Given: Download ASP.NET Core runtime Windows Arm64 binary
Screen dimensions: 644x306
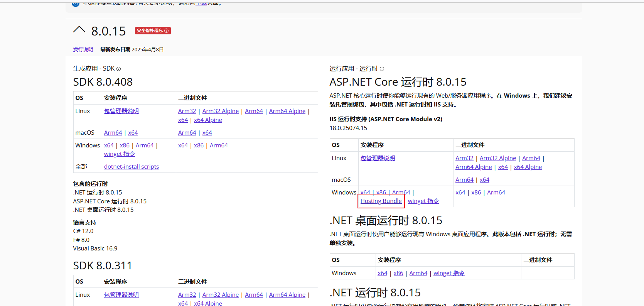Looking at the screenshot, I should 496,193.
